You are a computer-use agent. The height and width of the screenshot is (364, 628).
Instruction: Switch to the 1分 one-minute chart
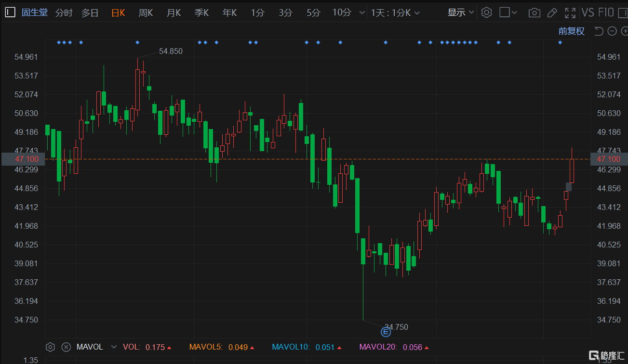point(257,13)
